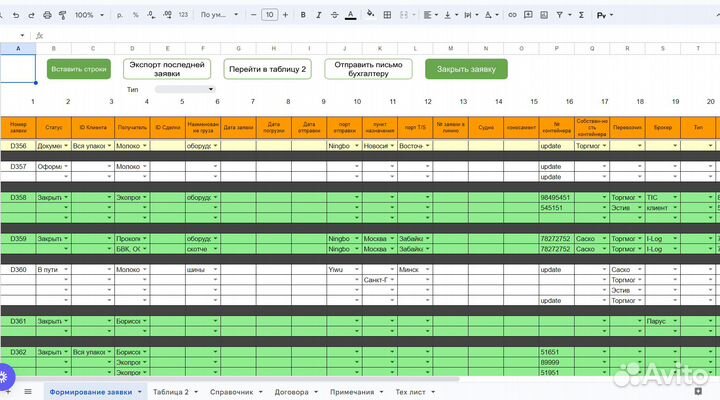Viewport: 720px width, 400px height.
Task: Open the input tools language menu
Action: tap(604, 15)
